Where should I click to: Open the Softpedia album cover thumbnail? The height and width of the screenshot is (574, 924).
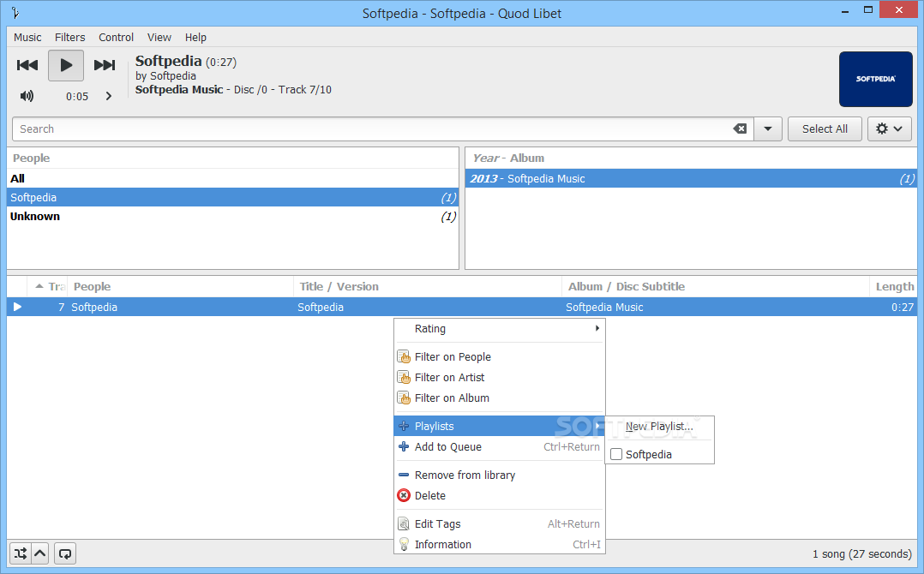click(x=876, y=79)
